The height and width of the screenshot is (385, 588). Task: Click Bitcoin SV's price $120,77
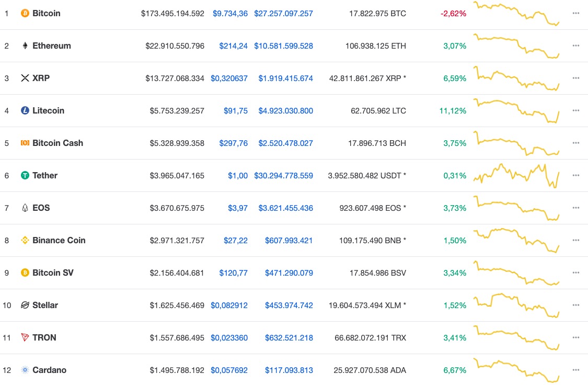tap(233, 273)
